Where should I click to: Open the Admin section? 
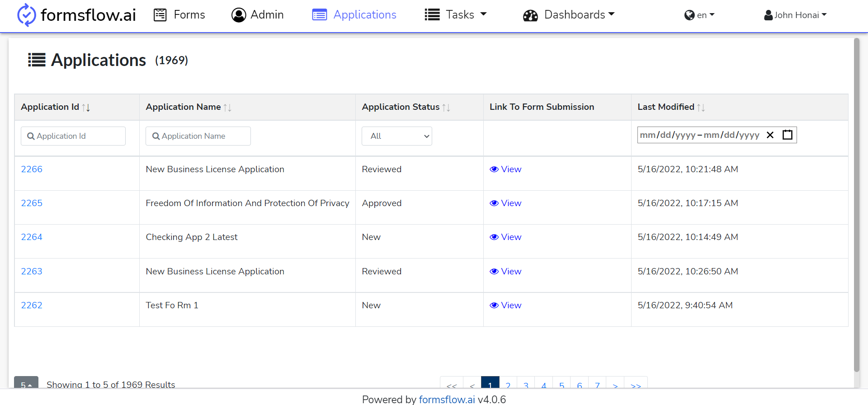point(257,15)
